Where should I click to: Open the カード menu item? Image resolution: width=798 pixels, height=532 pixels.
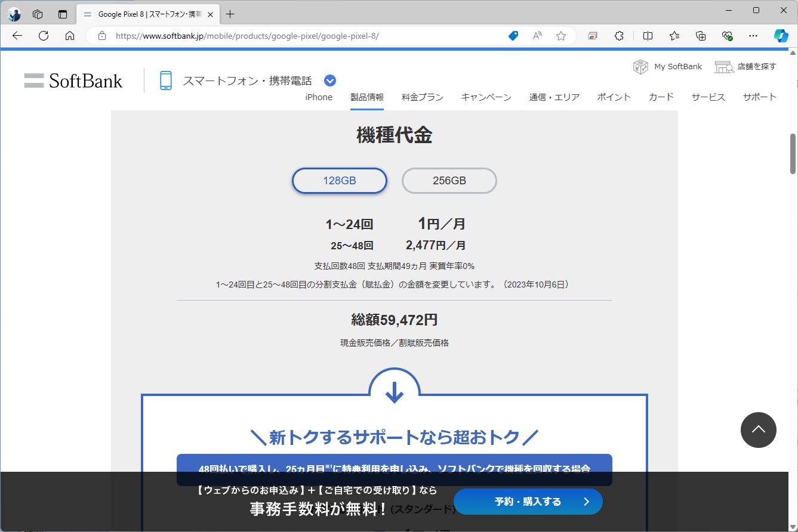[661, 97]
